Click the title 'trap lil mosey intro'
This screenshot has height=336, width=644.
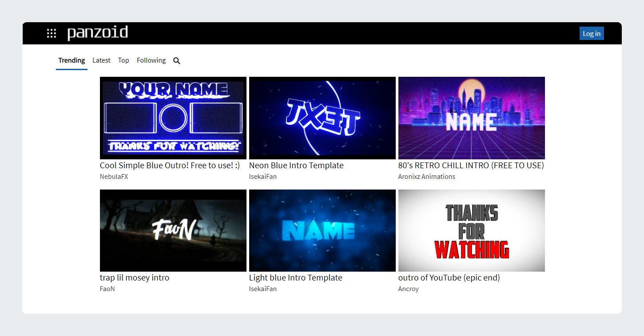click(x=135, y=278)
